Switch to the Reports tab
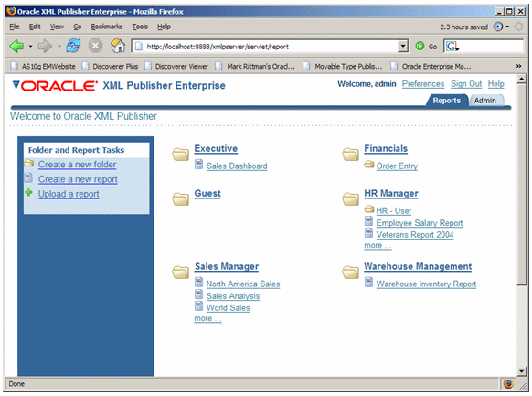 446,101
